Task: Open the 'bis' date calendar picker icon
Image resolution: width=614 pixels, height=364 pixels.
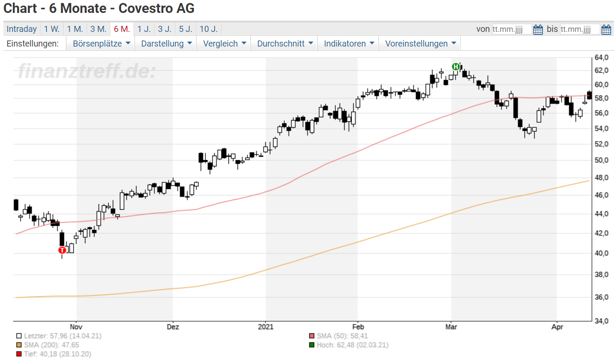Action: click(x=606, y=29)
